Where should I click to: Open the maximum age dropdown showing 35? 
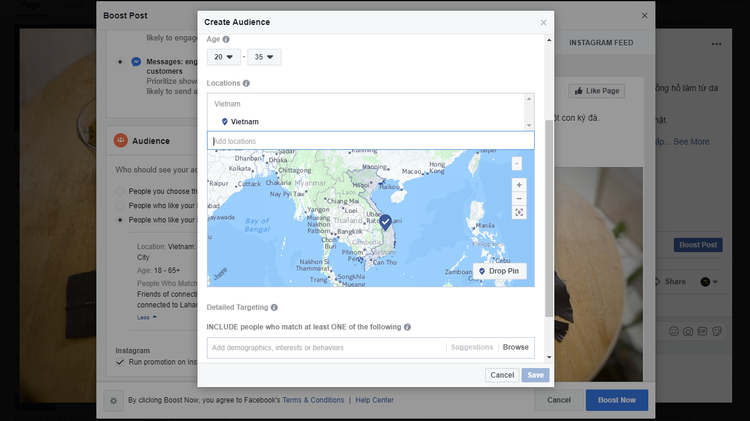[x=264, y=57]
